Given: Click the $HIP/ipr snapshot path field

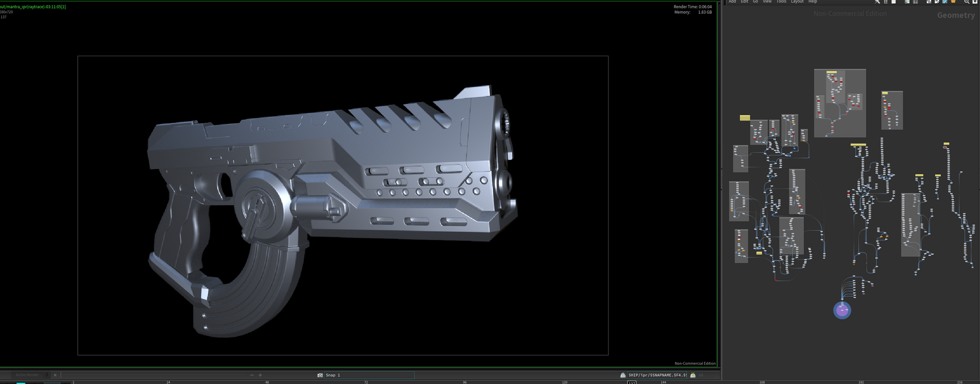Looking at the screenshot, I should 658,375.
